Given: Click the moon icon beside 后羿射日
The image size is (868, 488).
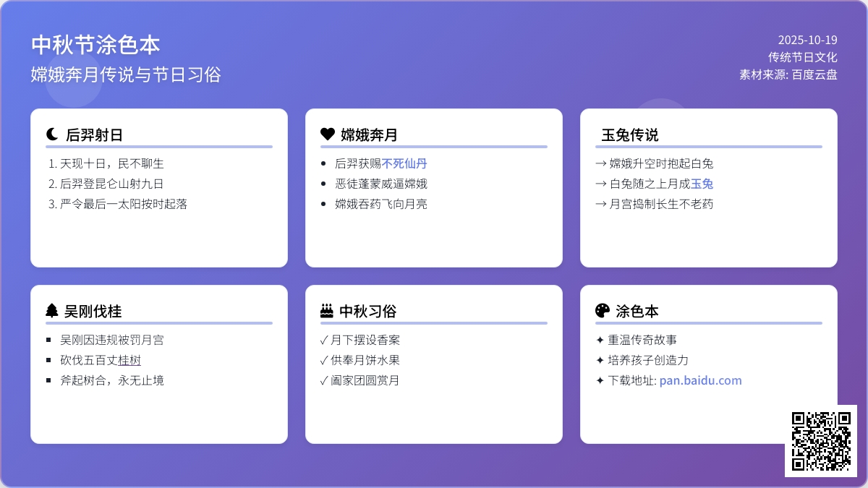Looking at the screenshot, I should (x=52, y=134).
